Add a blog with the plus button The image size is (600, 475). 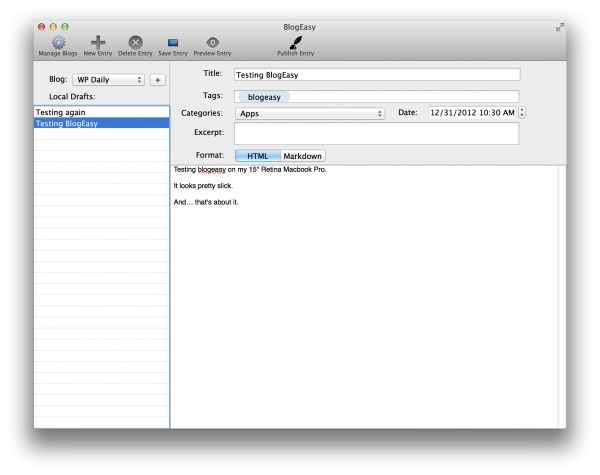coord(158,80)
